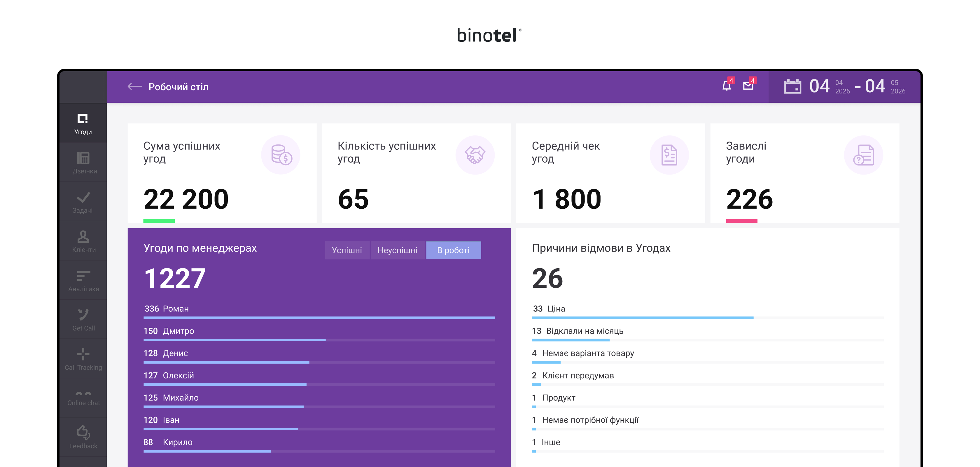Click the handshake icon on Кількість успішних угод
980x467 pixels.
pos(475,155)
